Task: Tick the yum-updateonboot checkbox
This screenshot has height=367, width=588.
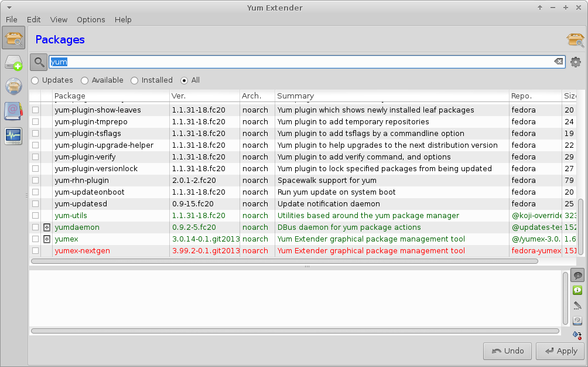Action: (35, 192)
